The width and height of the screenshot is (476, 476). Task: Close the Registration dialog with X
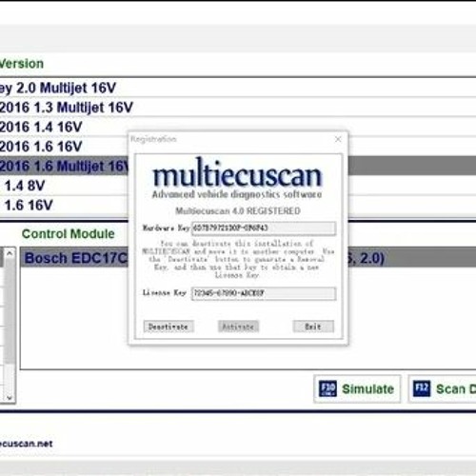click(338, 139)
